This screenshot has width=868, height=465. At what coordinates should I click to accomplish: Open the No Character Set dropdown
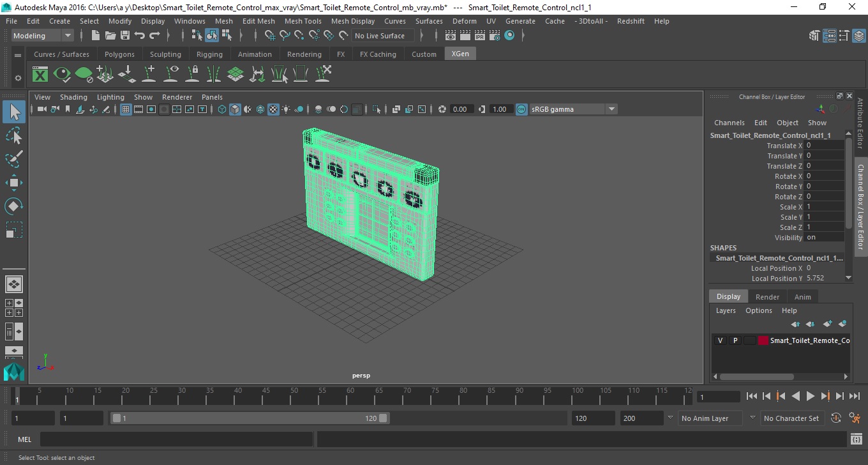pos(791,418)
